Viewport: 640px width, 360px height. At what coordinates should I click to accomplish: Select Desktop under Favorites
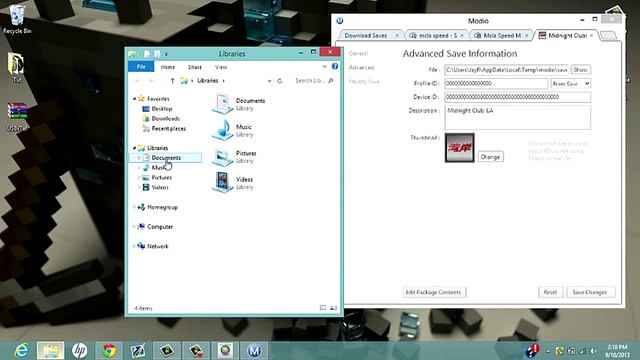(x=162, y=109)
